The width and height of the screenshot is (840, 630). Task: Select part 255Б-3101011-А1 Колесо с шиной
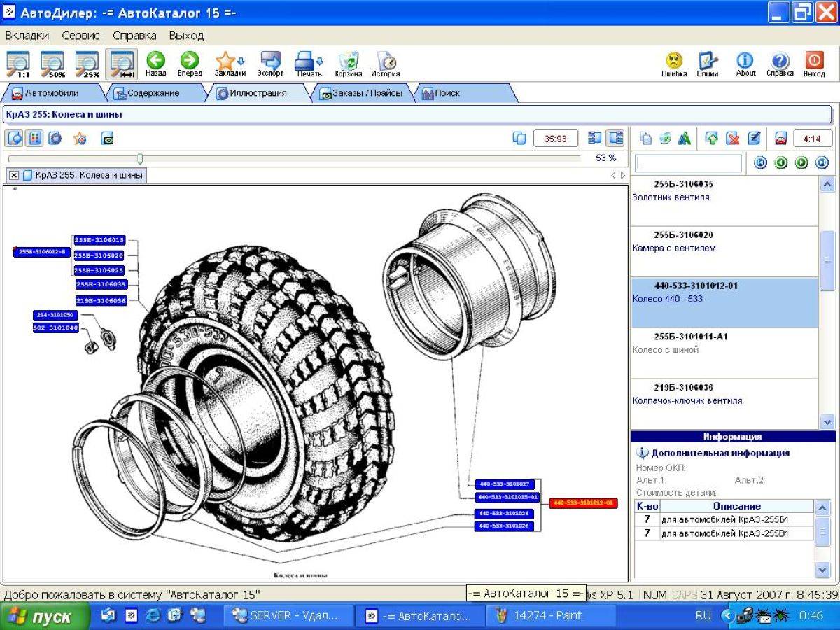point(724,353)
